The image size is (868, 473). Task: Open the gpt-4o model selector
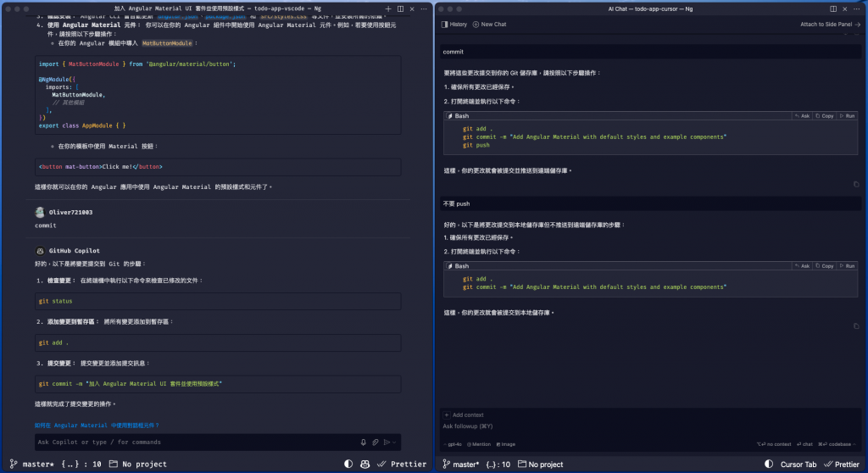click(453, 444)
